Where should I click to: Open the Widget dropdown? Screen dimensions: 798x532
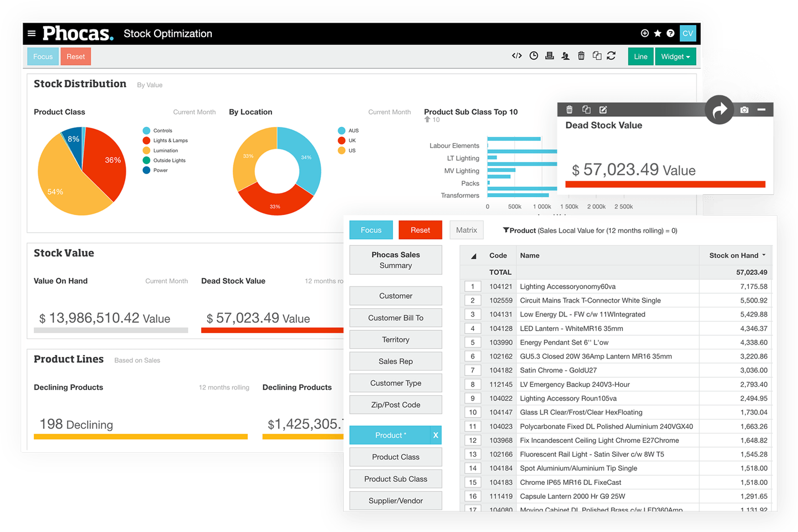click(676, 56)
